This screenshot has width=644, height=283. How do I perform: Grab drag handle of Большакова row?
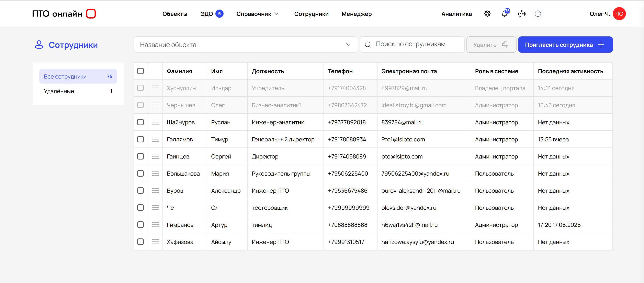click(156, 173)
